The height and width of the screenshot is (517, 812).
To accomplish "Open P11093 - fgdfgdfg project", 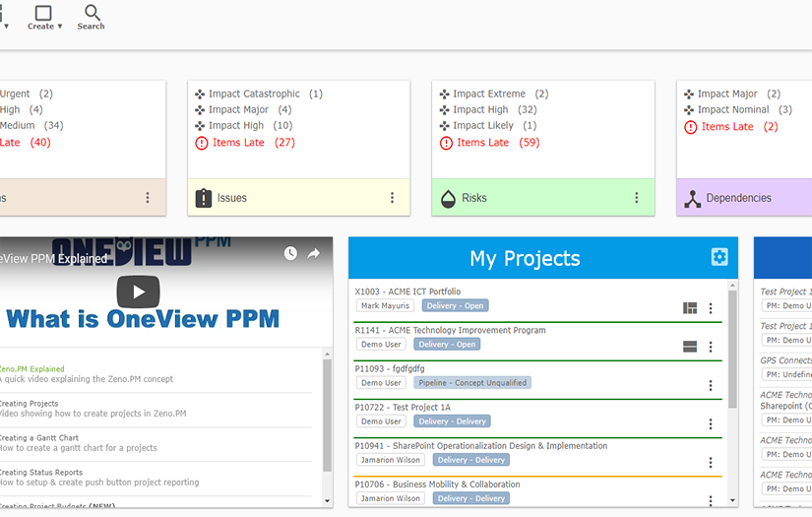I will (x=390, y=368).
